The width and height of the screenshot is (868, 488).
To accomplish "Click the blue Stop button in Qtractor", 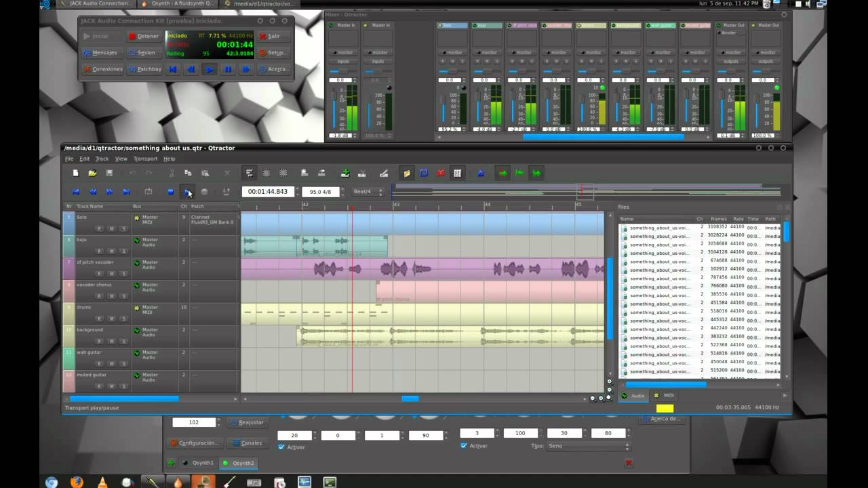I will pyautogui.click(x=170, y=192).
